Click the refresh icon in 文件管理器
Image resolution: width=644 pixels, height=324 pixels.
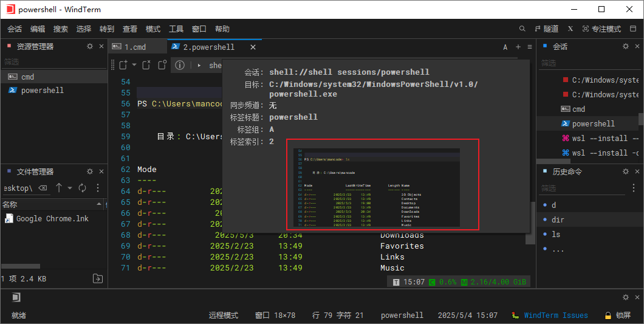point(83,188)
